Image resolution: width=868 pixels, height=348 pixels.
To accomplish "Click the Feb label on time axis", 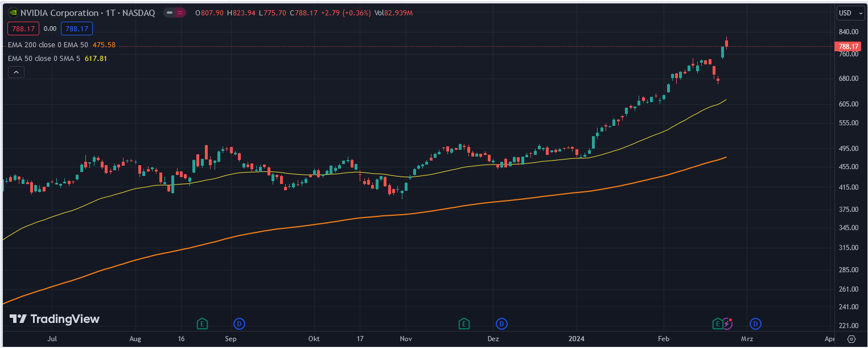I will pyautogui.click(x=663, y=339).
